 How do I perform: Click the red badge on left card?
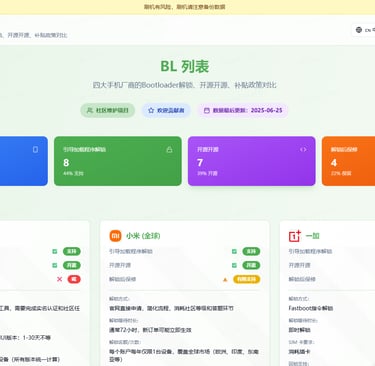pos(74,279)
